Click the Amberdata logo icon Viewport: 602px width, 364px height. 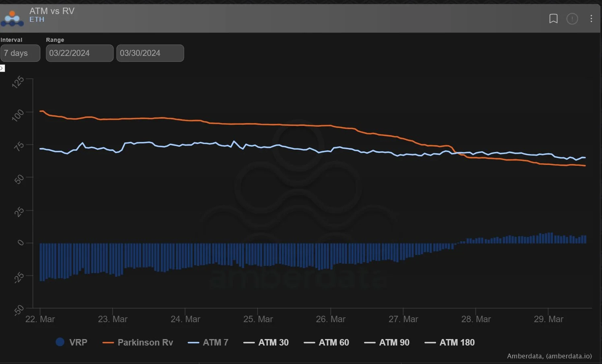12,19
